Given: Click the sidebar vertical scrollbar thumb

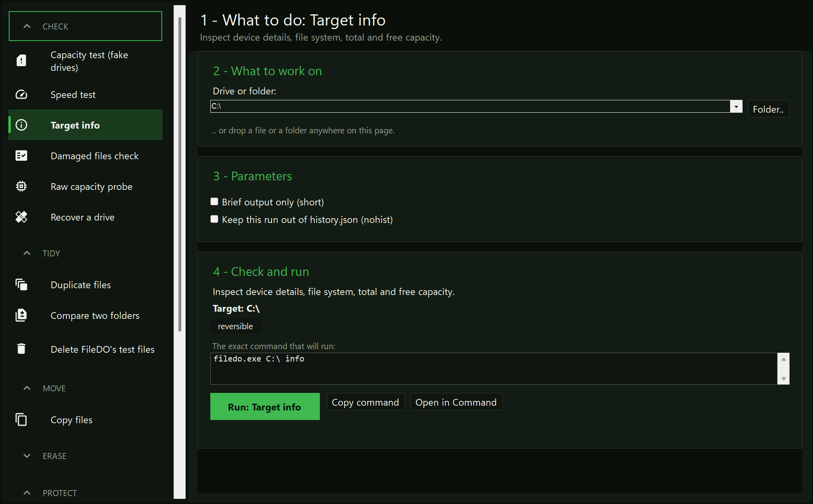Looking at the screenshot, I should click(180, 174).
